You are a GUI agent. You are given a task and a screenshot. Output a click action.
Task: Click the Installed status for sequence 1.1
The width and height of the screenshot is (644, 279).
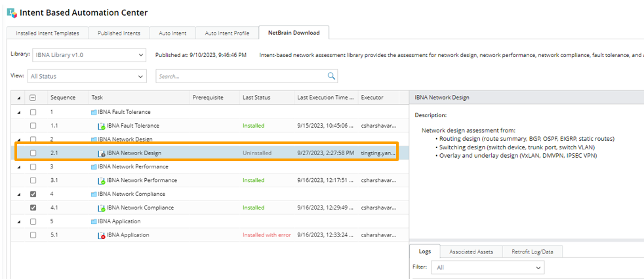tap(253, 126)
